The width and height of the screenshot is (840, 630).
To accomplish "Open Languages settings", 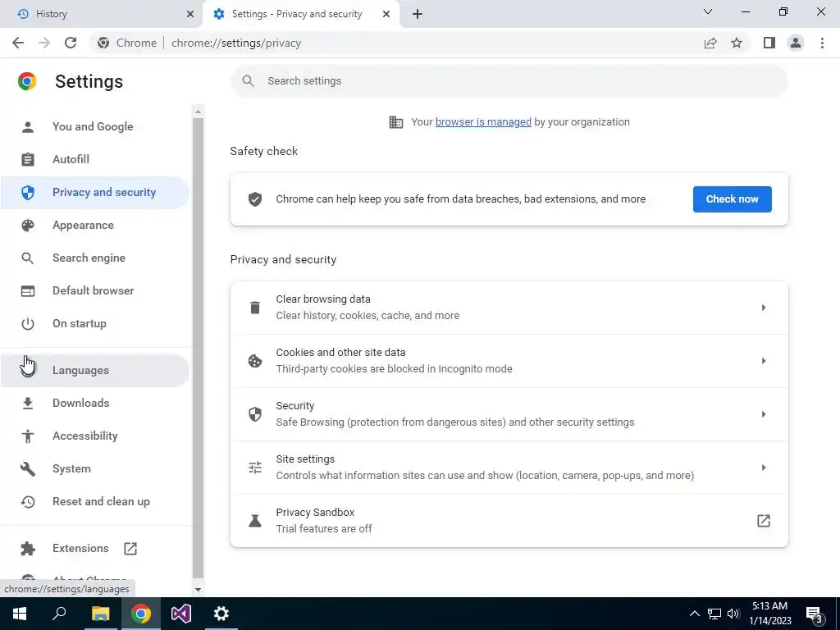I will click(x=94, y=370).
